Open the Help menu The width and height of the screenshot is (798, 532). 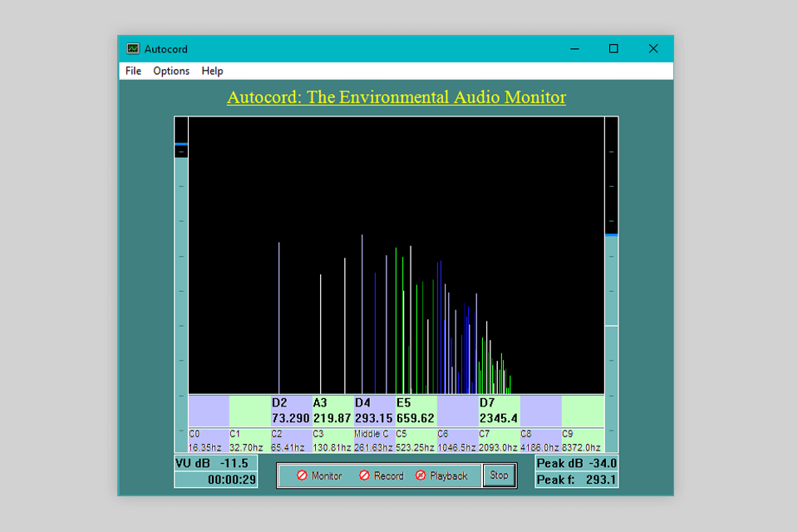(x=212, y=71)
